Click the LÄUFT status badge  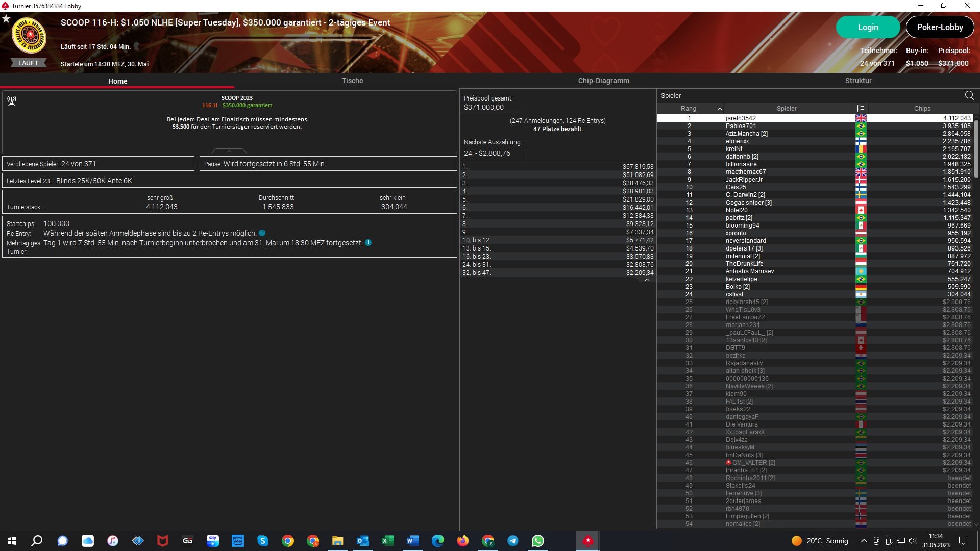pyautogui.click(x=29, y=63)
